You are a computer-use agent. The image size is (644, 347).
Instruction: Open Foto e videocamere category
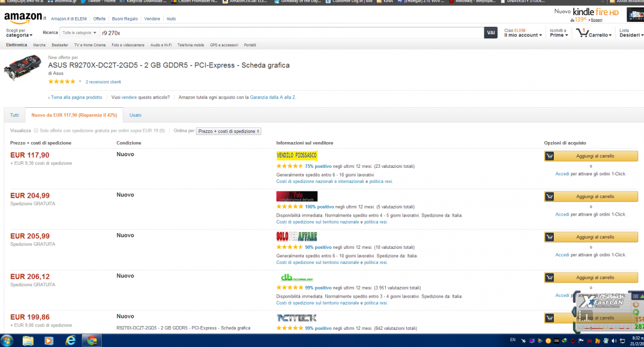128,45
